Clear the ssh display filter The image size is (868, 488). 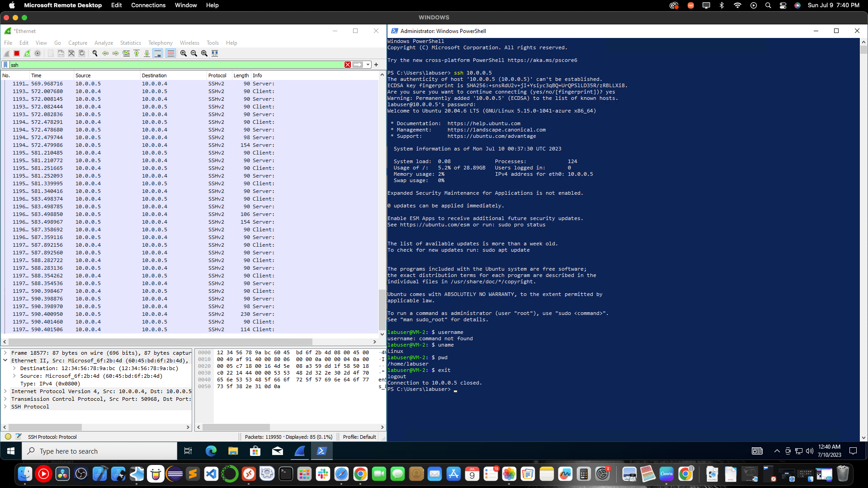click(347, 65)
